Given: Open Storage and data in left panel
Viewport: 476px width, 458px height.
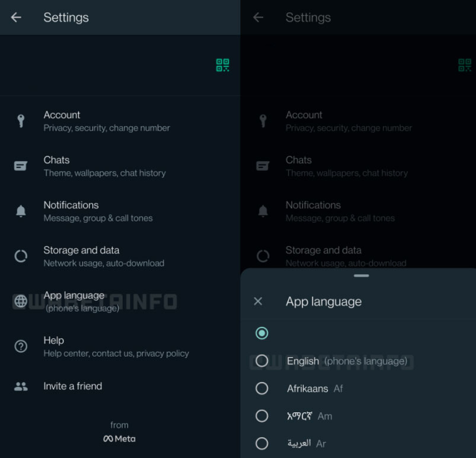Looking at the screenshot, I should point(120,256).
